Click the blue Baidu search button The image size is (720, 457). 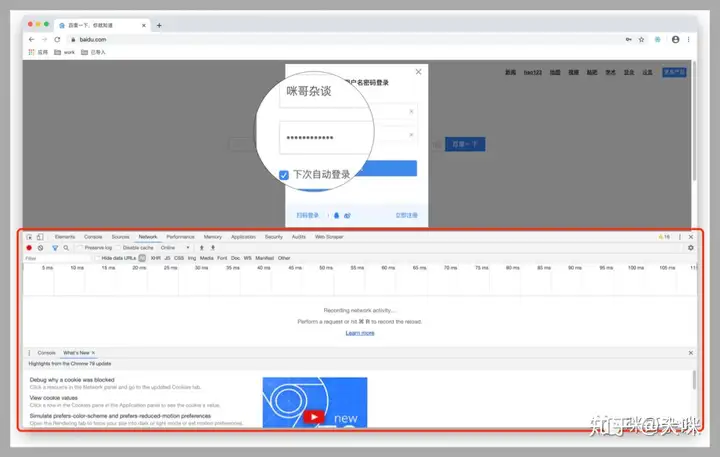(465, 144)
